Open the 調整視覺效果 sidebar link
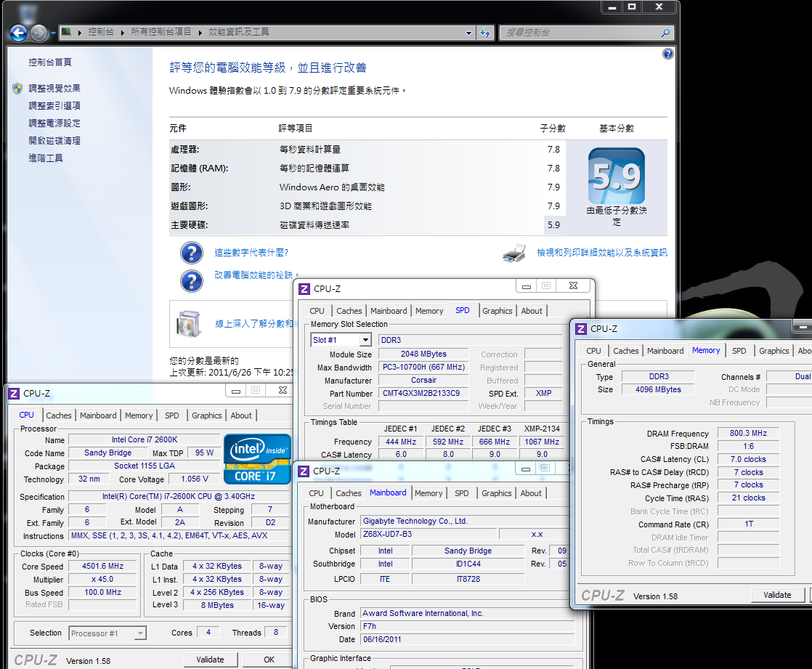 (x=54, y=89)
